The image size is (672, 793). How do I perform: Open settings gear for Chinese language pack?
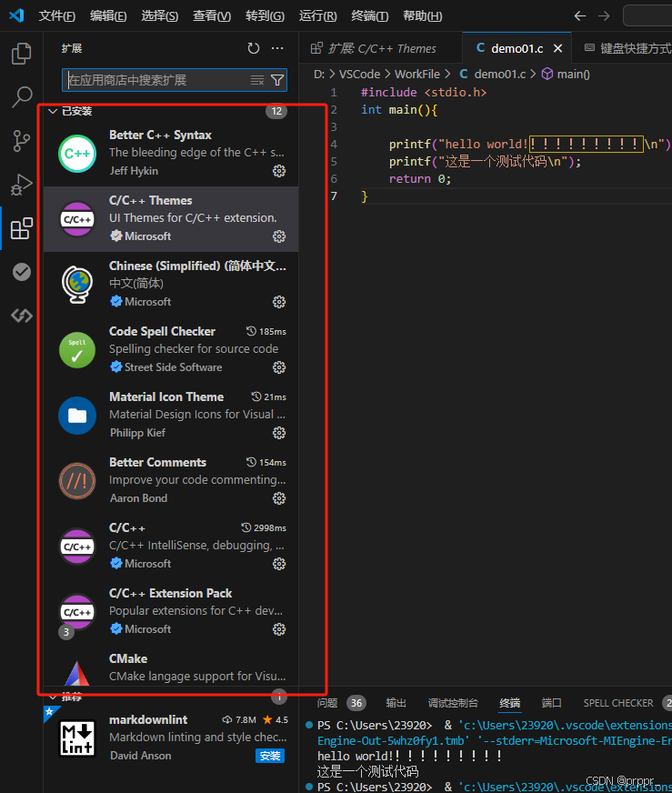click(279, 302)
